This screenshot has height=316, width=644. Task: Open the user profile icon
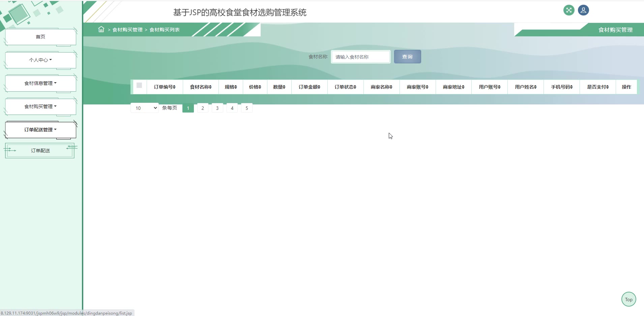(583, 10)
